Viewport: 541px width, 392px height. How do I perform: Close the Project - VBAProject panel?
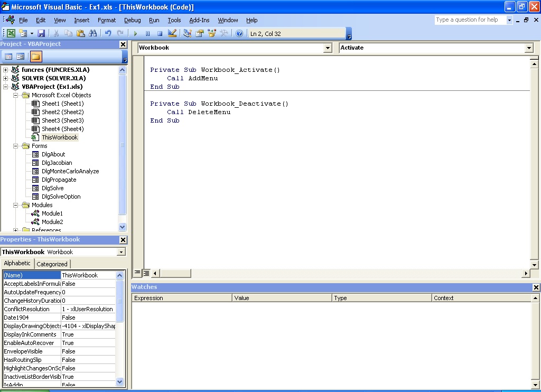(x=123, y=44)
